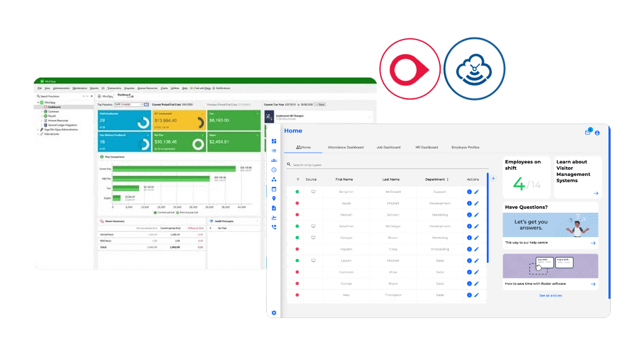Viewport: 644px width, 356px height.
Task: Click the calendar button beside Pay Frequency
Action: tap(146, 105)
